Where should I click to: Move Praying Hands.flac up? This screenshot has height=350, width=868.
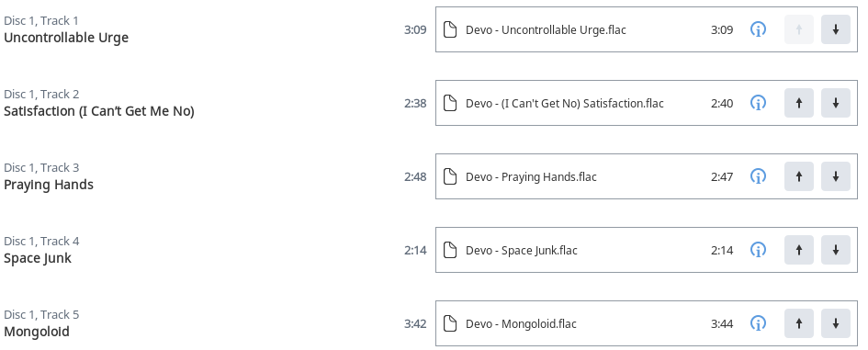pyautogui.click(x=799, y=176)
